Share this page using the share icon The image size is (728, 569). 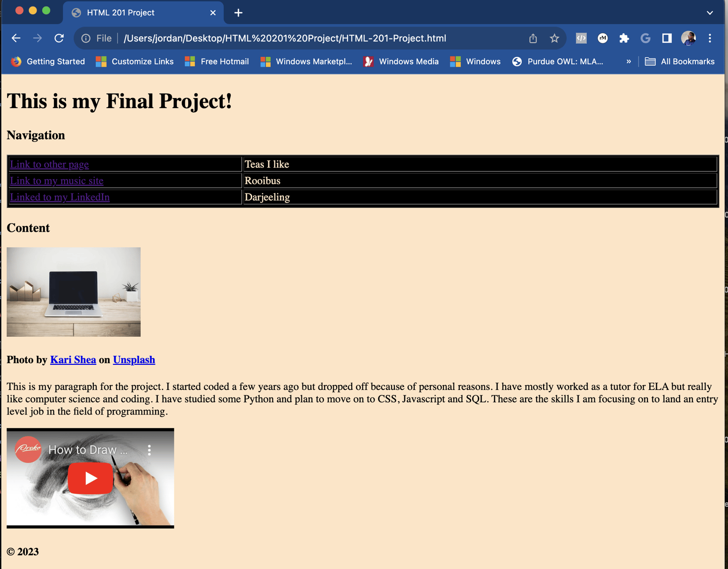[x=533, y=38]
